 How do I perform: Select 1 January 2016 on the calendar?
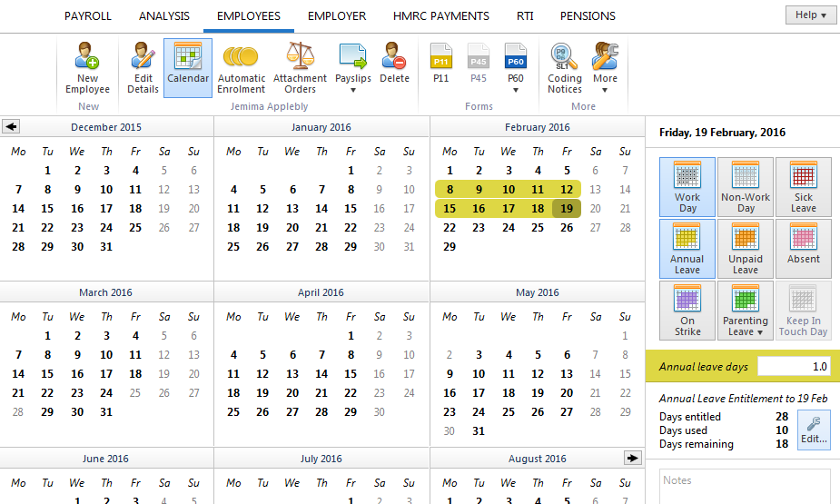point(351,171)
